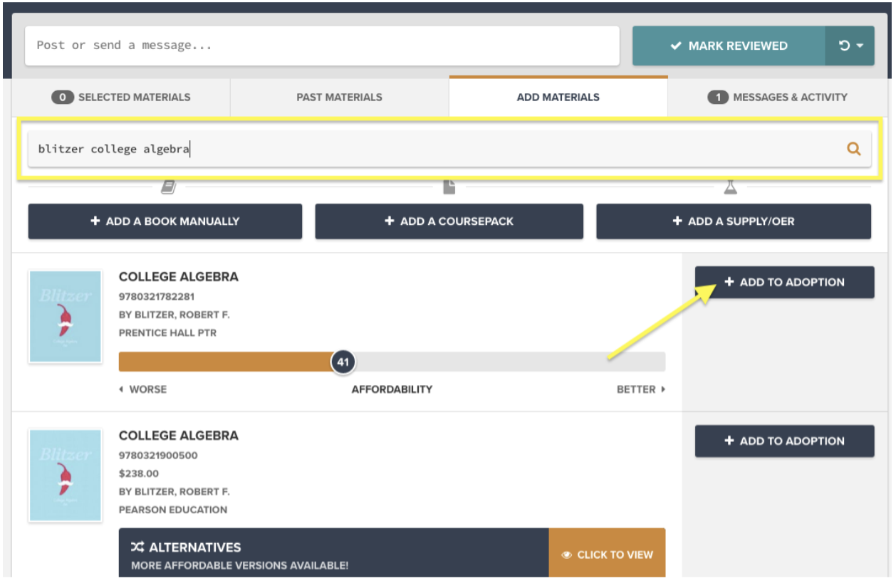Viewport: 896px width, 588px height.
Task: Click the Prentice Hall College Algebra cover thumbnail
Action: [x=66, y=316]
